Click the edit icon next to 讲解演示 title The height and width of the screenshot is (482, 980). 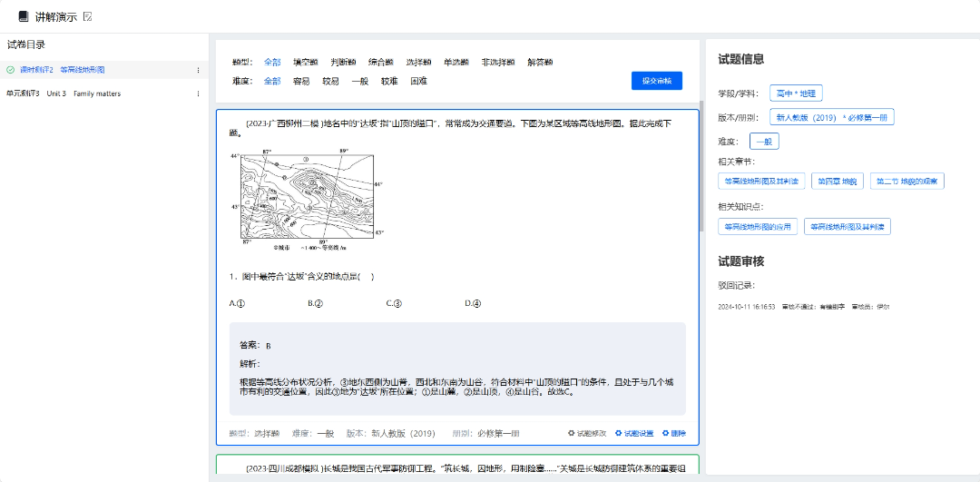(x=88, y=17)
